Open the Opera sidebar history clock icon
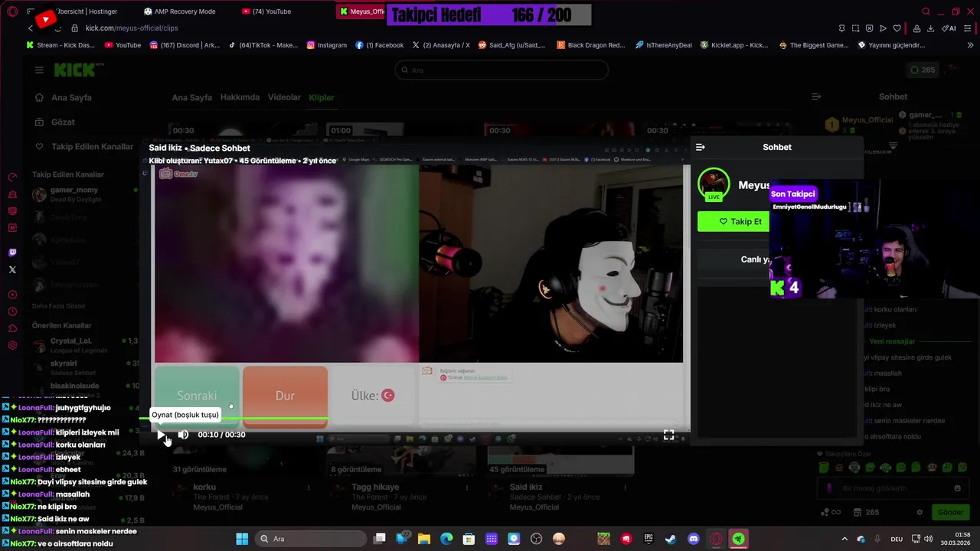This screenshot has height=551, width=980. 12,311
